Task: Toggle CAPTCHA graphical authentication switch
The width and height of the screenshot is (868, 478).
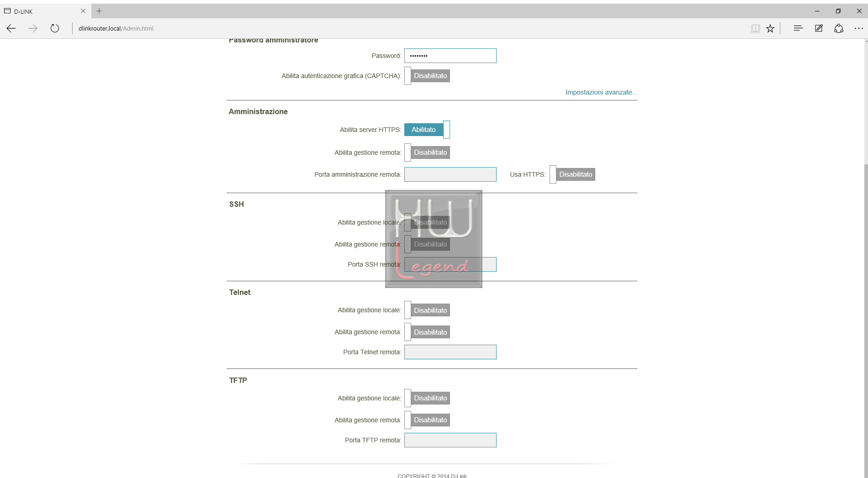Action: pyautogui.click(x=427, y=76)
